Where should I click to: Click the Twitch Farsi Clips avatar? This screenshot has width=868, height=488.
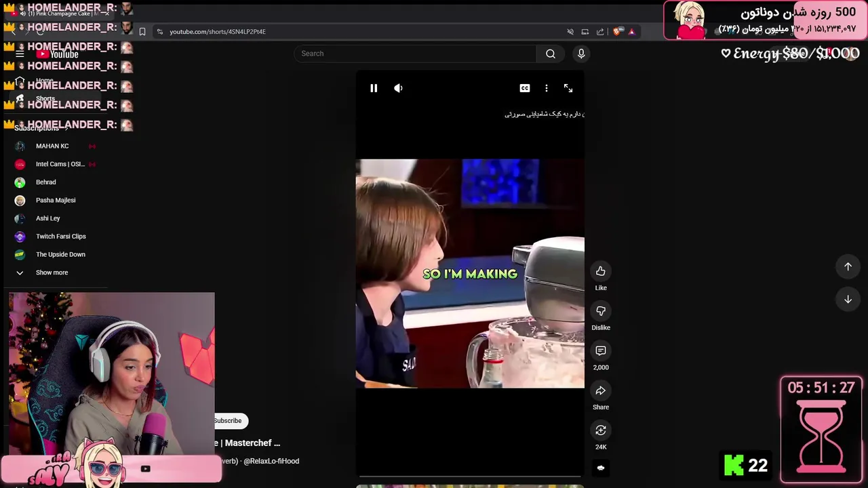click(x=20, y=237)
